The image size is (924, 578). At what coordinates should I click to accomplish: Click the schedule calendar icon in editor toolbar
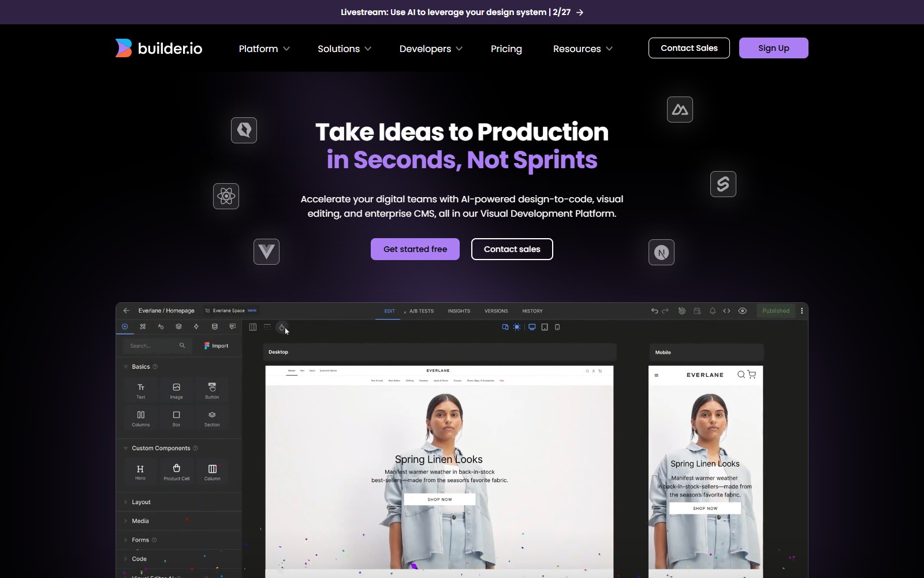[x=697, y=310]
